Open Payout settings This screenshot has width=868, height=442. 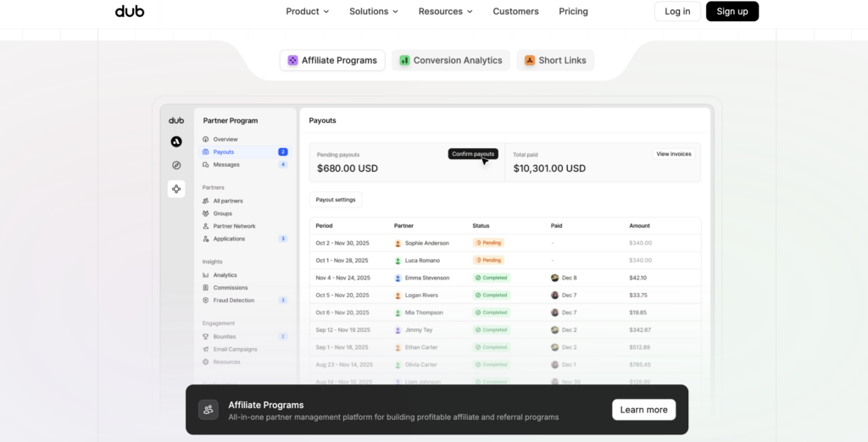[x=336, y=200]
